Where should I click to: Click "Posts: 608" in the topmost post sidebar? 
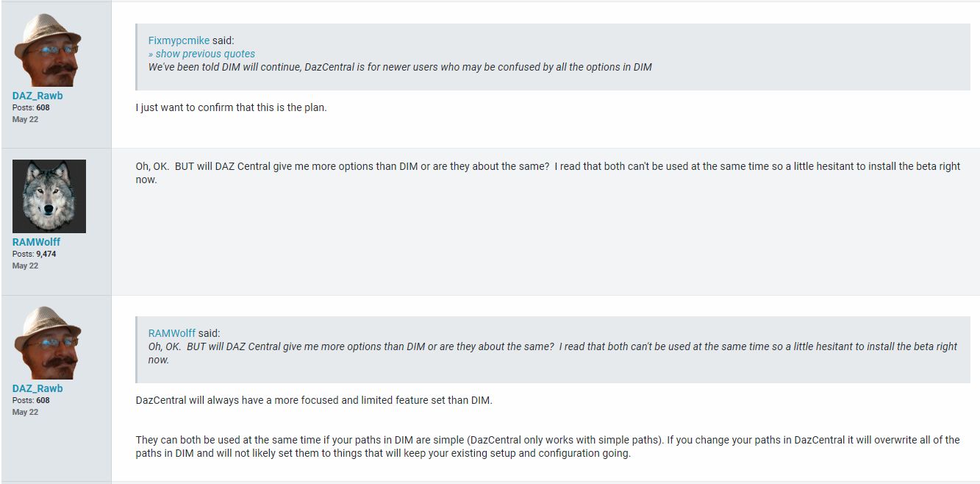click(x=31, y=107)
